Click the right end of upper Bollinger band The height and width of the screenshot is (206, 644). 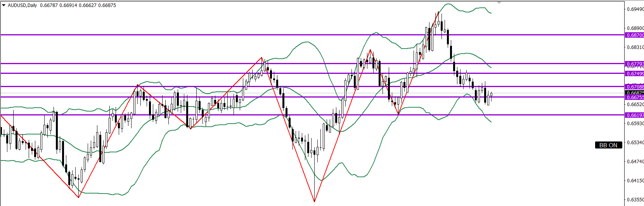(x=491, y=13)
